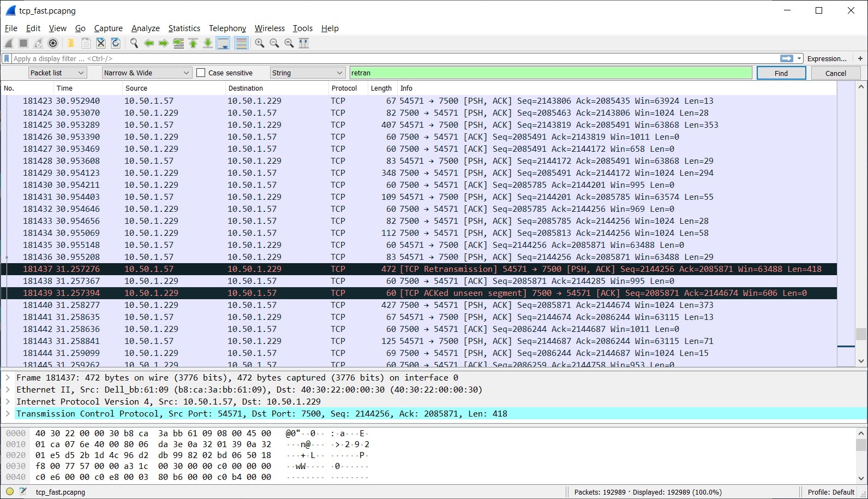Close this capture file via toolbar icon

[x=100, y=43]
